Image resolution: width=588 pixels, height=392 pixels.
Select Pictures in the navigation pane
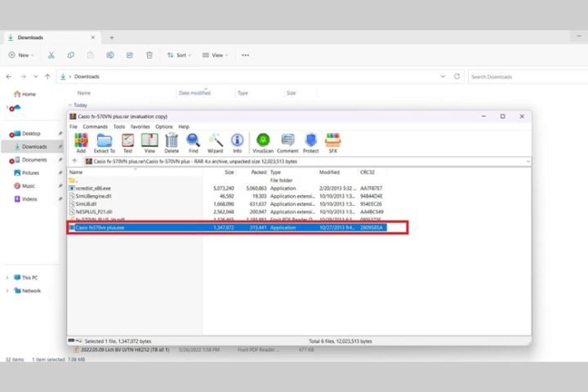point(30,173)
